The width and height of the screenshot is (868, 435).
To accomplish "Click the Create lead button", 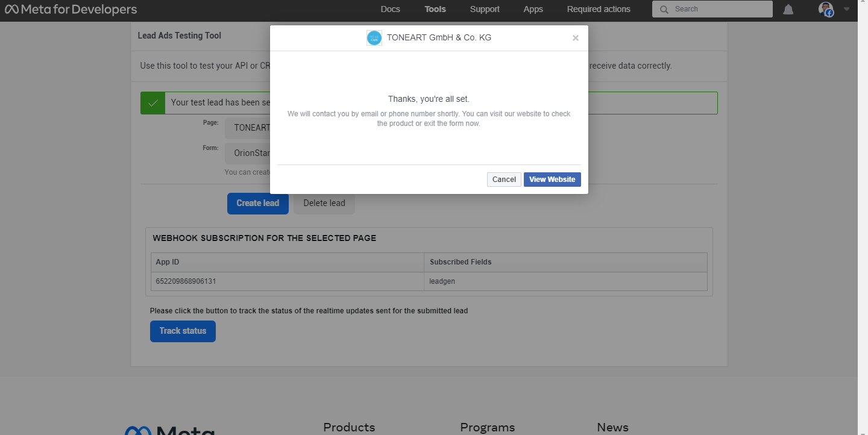I will [x=258, y=204].
